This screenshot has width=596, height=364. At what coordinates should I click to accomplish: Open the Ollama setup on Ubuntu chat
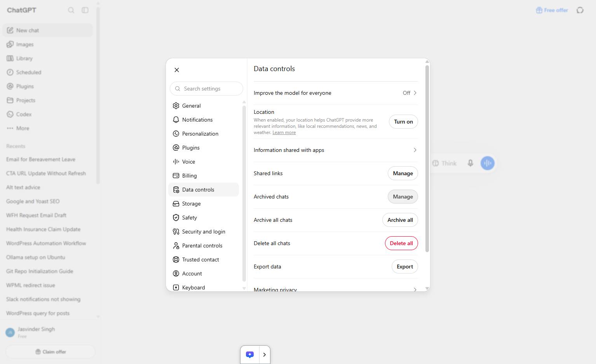(x=36, y=257)
